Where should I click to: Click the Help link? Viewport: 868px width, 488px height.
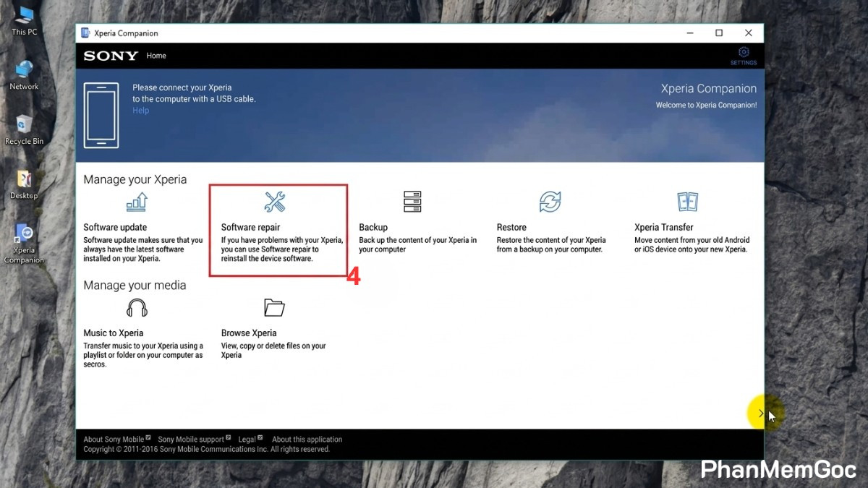click(x=140, y=111)
